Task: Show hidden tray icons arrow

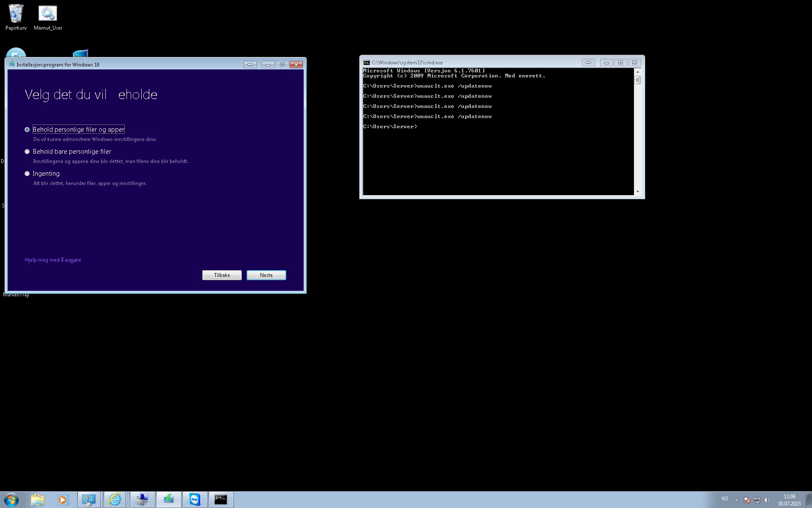Action: point(736,500)
